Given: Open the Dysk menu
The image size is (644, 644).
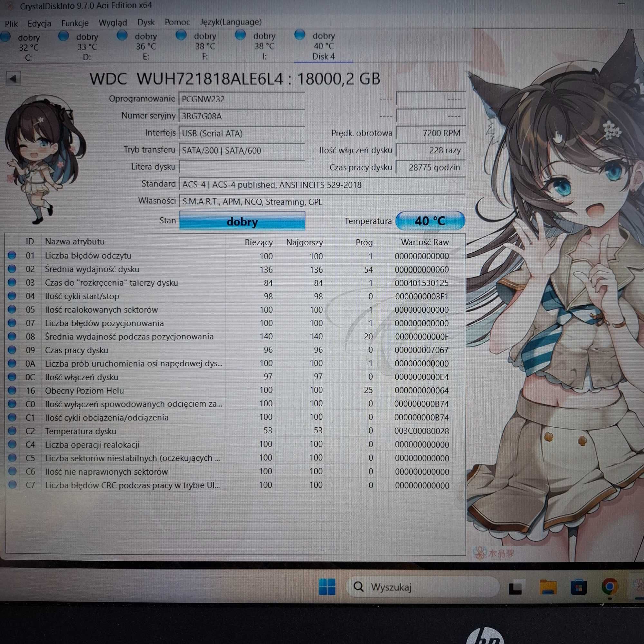Looking at the screenshot, I should click(146, 22).
